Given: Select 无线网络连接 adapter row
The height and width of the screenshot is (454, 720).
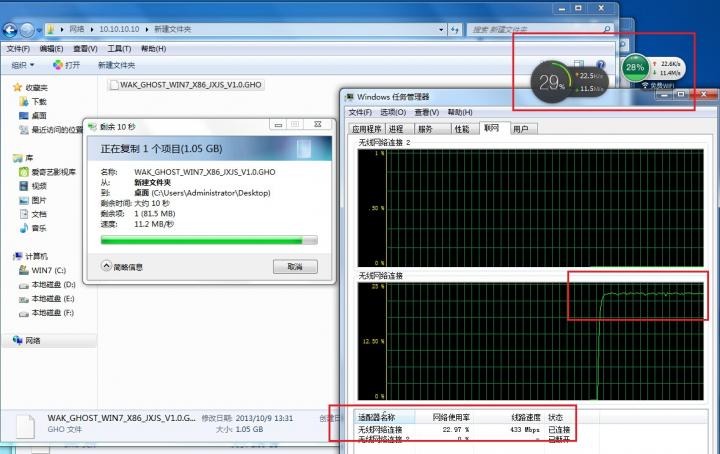Looking at the screenshot, I should tap(464, 430).
